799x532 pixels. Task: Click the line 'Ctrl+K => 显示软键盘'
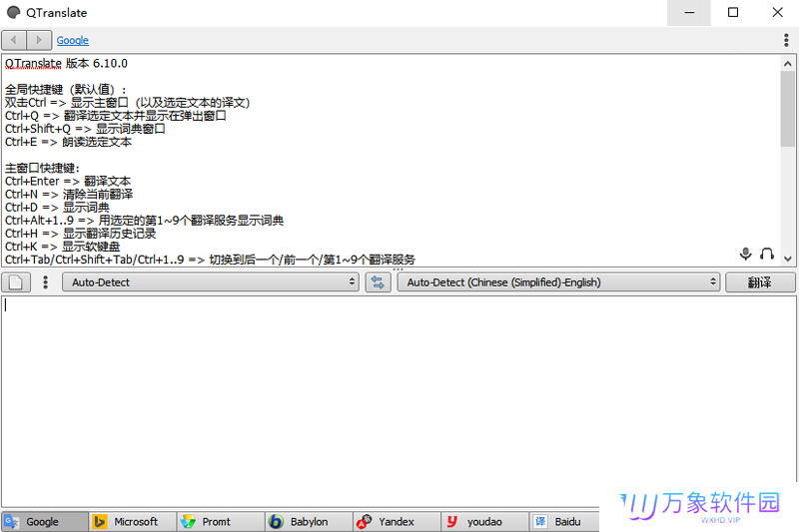click(63, 247)
